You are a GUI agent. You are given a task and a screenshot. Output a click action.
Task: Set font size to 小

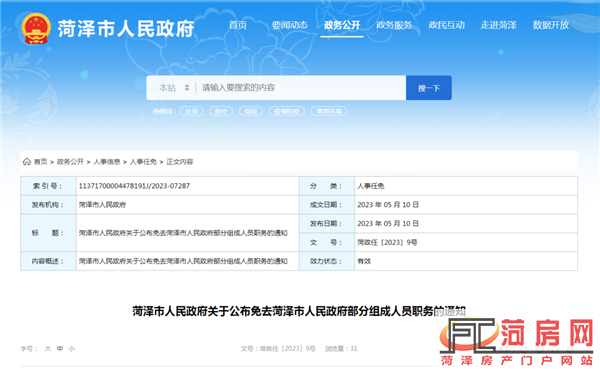[x=72, y=349]
